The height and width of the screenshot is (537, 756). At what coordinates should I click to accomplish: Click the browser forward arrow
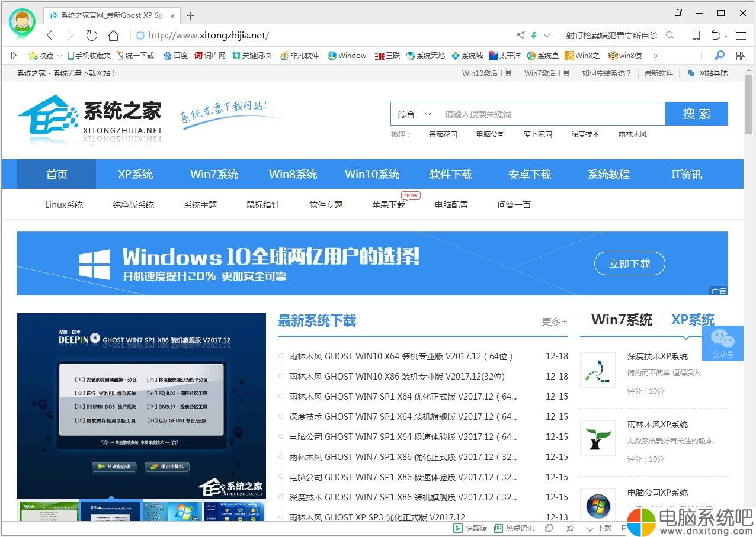70,36
